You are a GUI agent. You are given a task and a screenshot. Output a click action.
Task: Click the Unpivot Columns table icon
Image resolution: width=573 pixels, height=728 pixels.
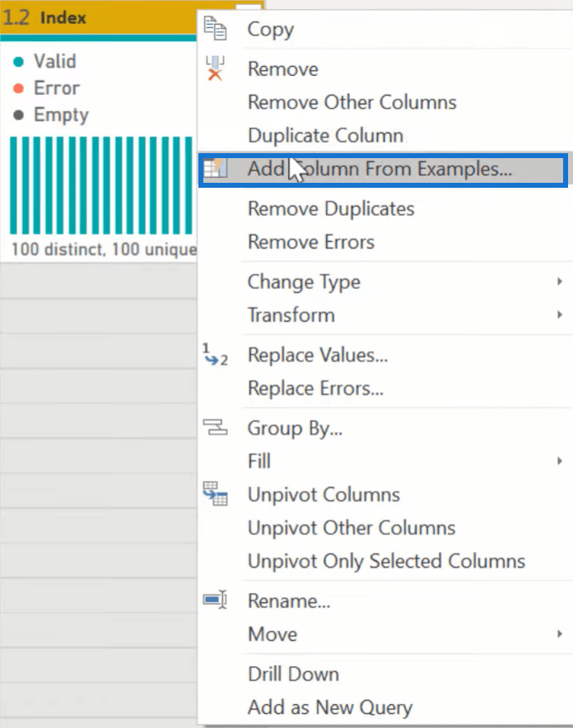tap(215, 493)
